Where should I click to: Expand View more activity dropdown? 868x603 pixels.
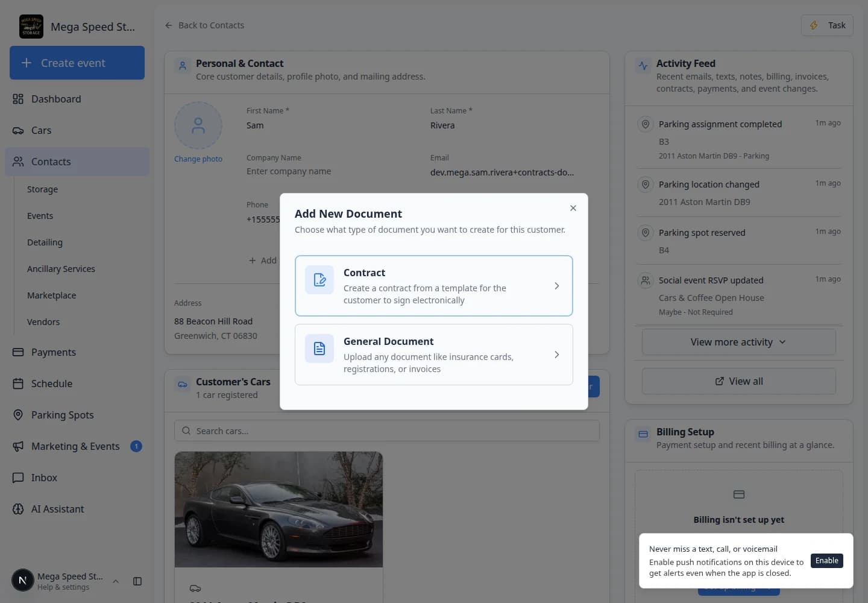pos(739,342)
